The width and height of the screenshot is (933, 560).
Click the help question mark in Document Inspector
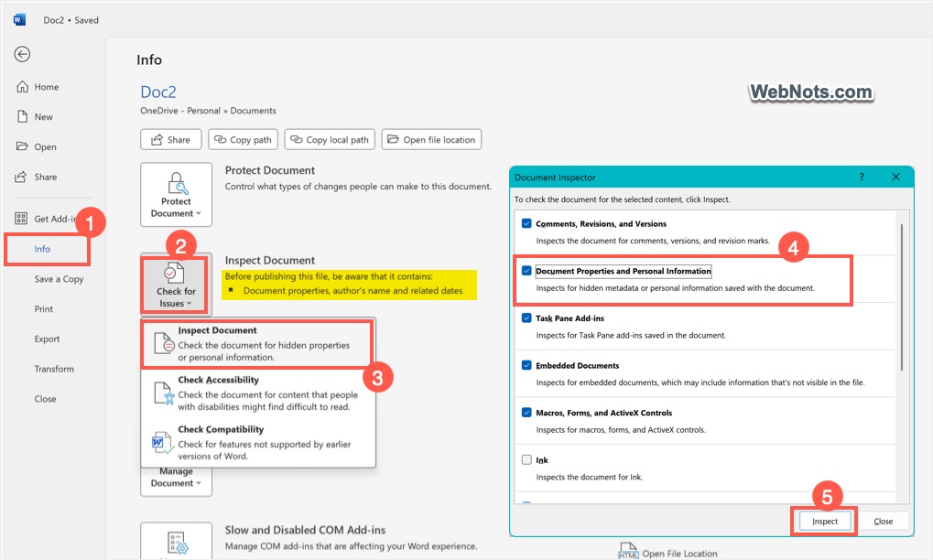click(862, 178)
